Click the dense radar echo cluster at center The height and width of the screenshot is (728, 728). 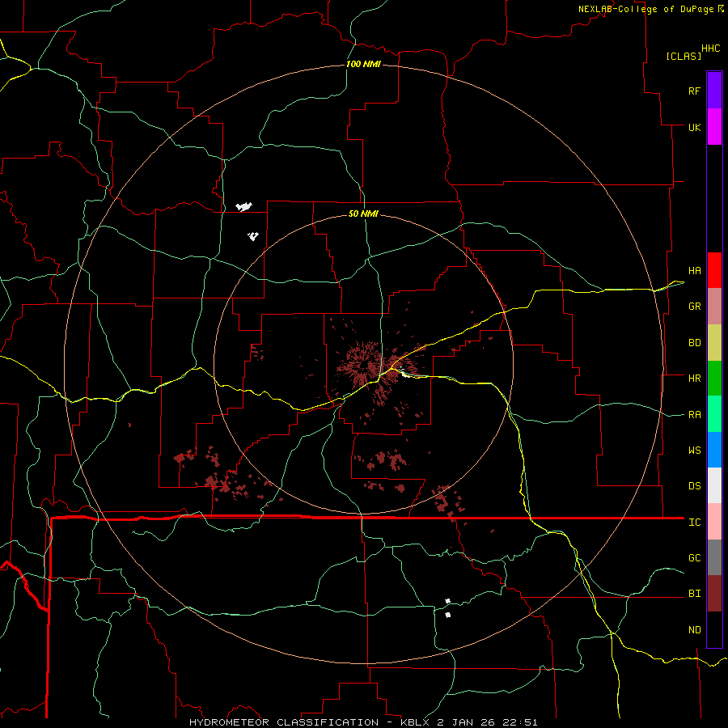tap(366, 366)
